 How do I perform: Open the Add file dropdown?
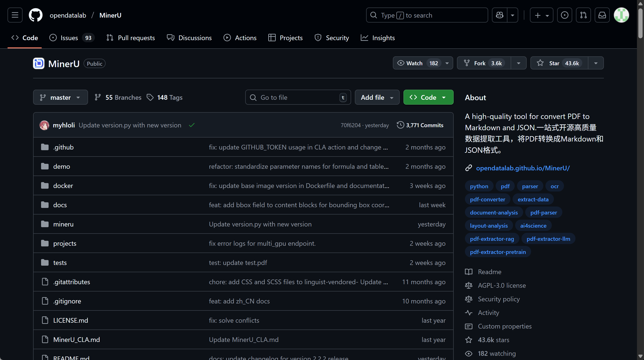pos(377,97)
